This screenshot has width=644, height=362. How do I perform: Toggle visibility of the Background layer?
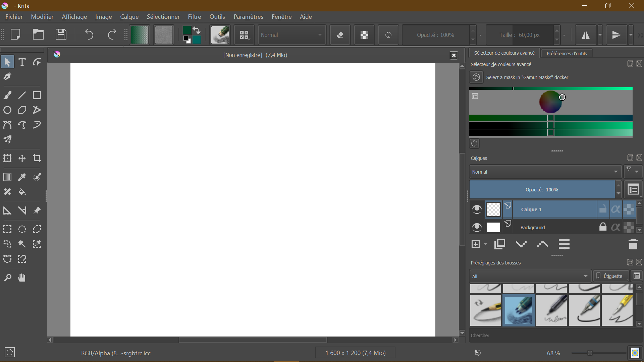pos(477,227)
